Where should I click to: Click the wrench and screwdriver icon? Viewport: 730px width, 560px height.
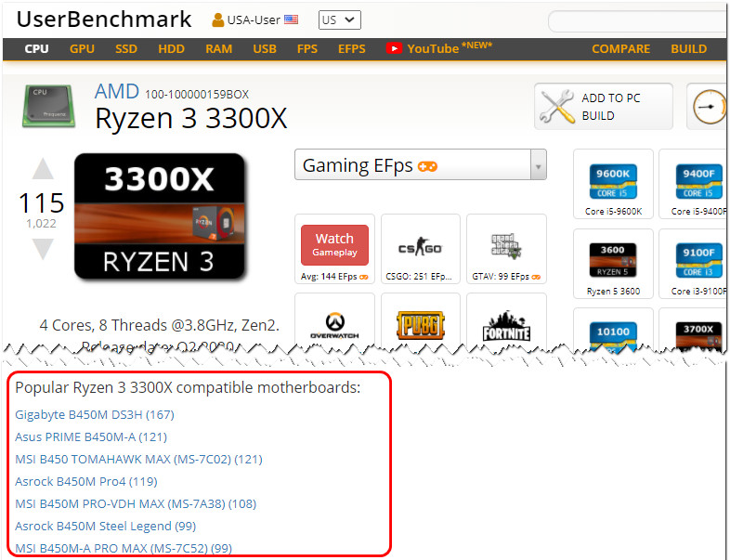coord(557,107)
